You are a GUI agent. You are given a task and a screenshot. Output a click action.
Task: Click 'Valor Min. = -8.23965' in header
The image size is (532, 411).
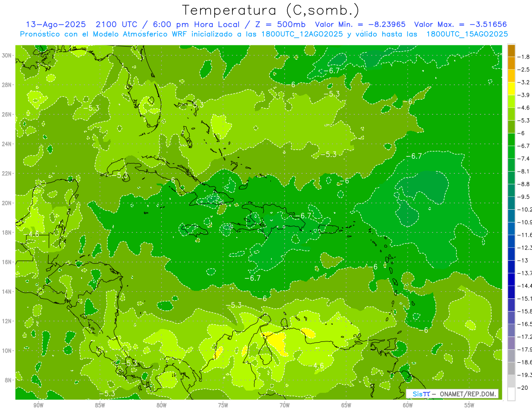(x=360, y=24)
